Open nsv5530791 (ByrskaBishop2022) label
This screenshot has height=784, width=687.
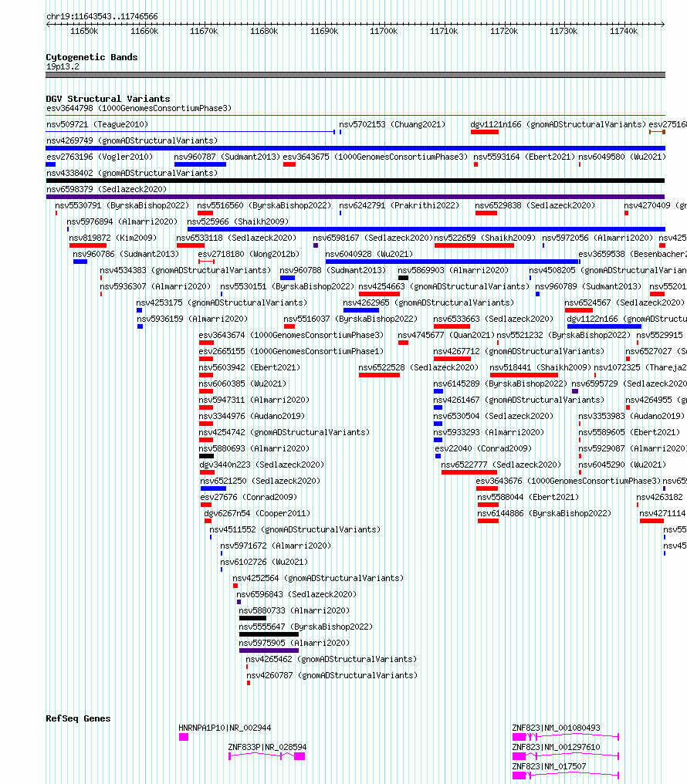click(x=122, y=205)
